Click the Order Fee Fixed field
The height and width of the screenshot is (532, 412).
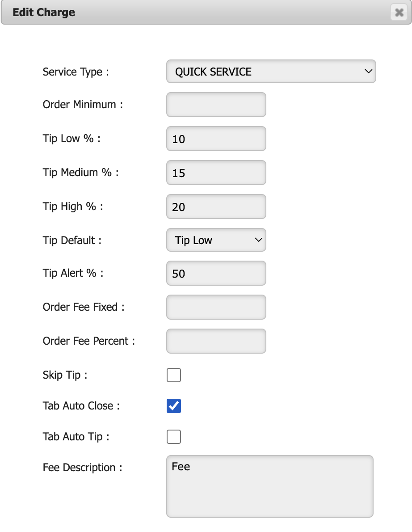point(216,308)
